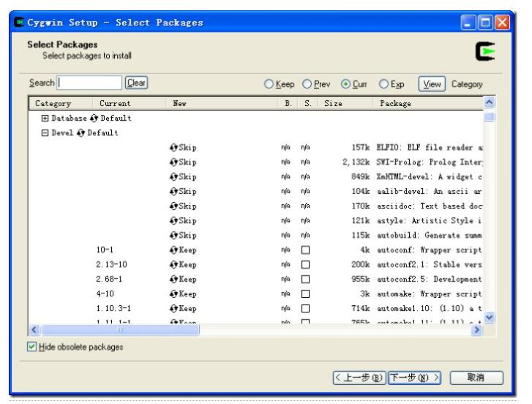The image size is (532, 404).
Task: Cycle Keep icon for autoconf2.1 package
Action: click(173, 265)
